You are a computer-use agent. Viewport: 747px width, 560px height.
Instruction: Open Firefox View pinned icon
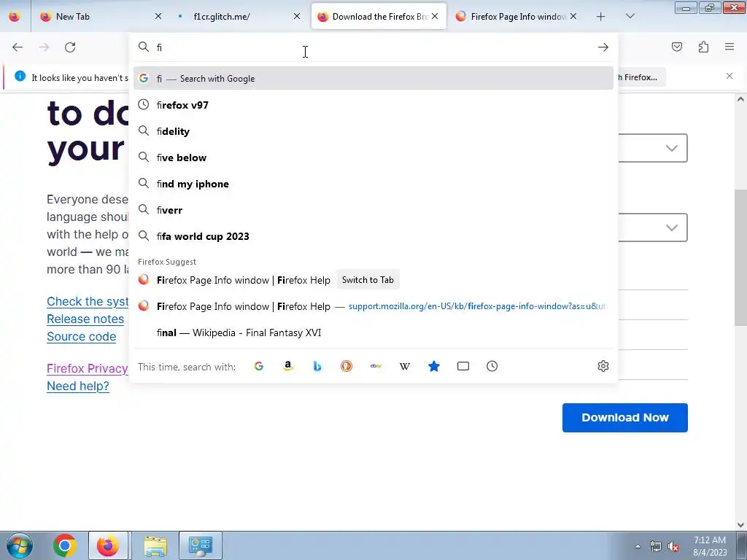pyautogui.click(x=15, y=16)
